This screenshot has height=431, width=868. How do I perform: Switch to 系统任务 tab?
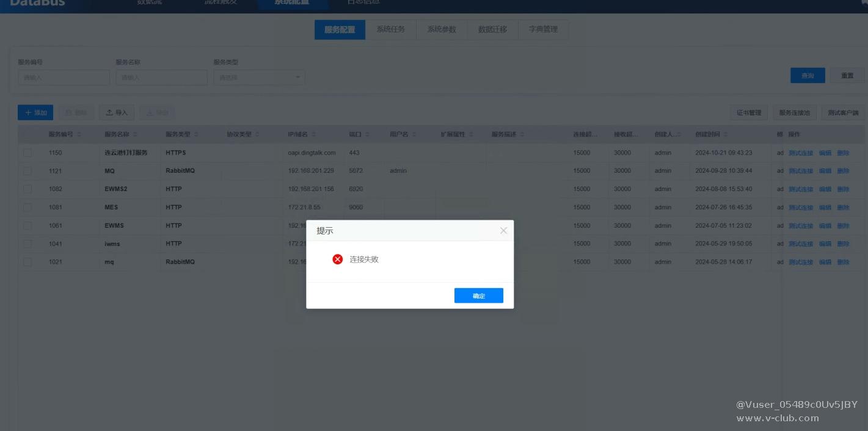coord(391,29)
